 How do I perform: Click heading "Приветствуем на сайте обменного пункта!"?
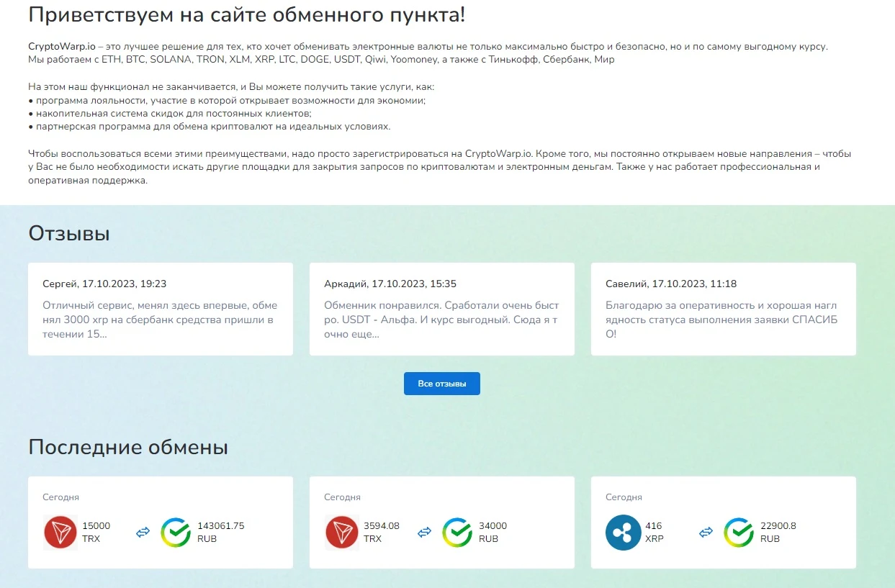pos(247,14)
